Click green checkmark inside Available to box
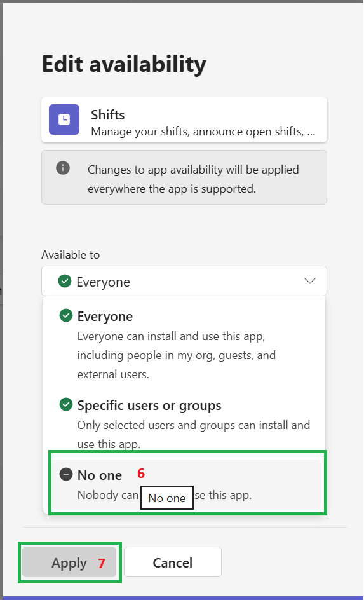This screenshot has width=364, height=600. pos(65,281)
